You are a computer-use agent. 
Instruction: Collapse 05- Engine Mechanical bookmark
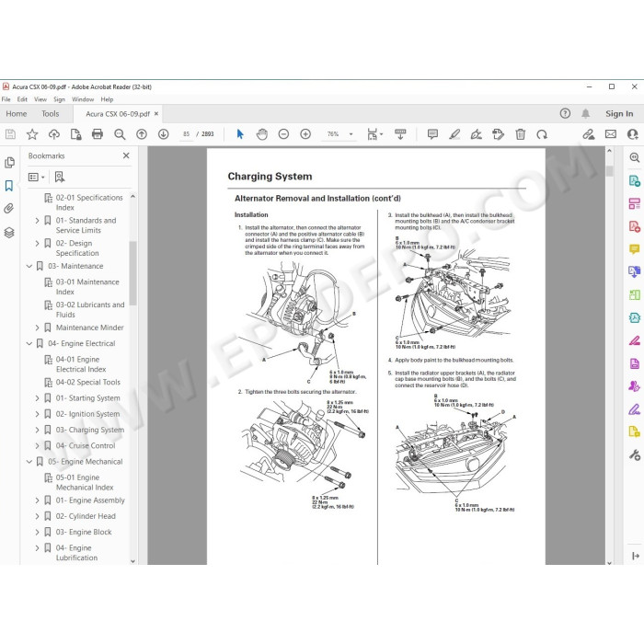[29, 462]
